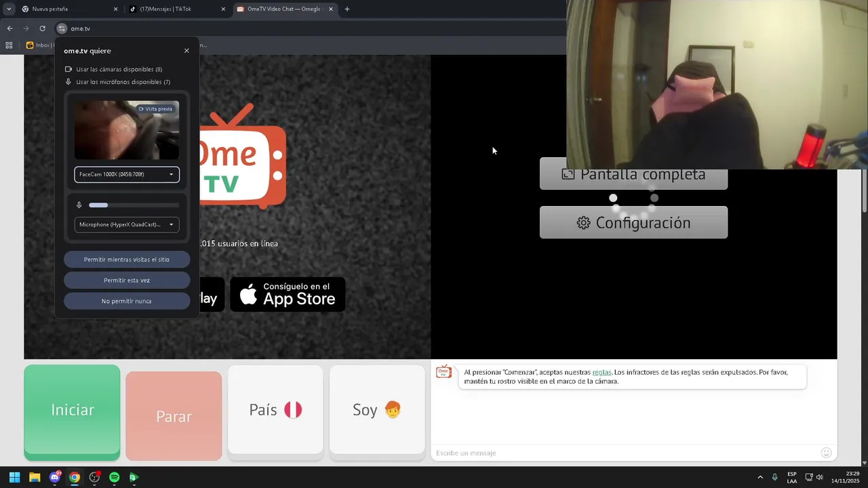Dismiss the ome.tv permission popup
The height and width of the screenshot is (488, 868).
point(186,51)
